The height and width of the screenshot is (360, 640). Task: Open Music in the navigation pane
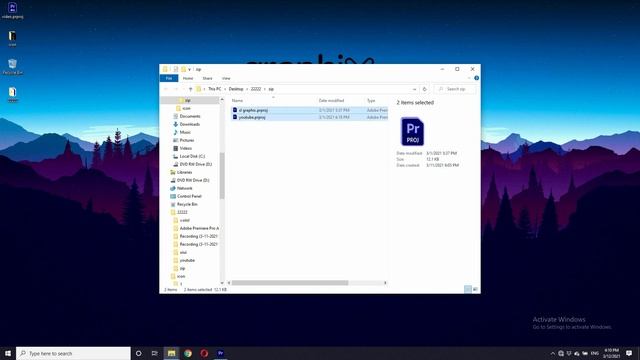pyautogui.click(x=185, y=132)
